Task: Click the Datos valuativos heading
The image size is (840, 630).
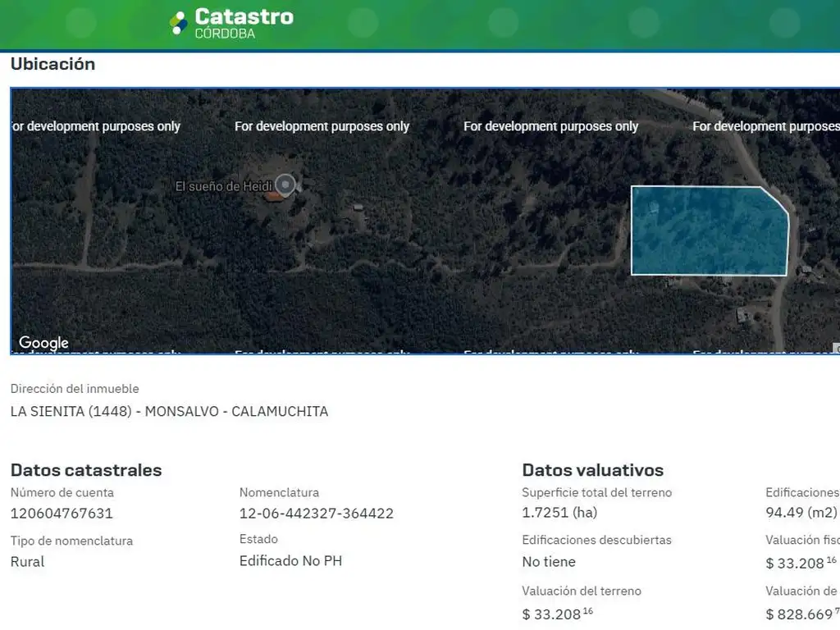Action: coord(592,470)
